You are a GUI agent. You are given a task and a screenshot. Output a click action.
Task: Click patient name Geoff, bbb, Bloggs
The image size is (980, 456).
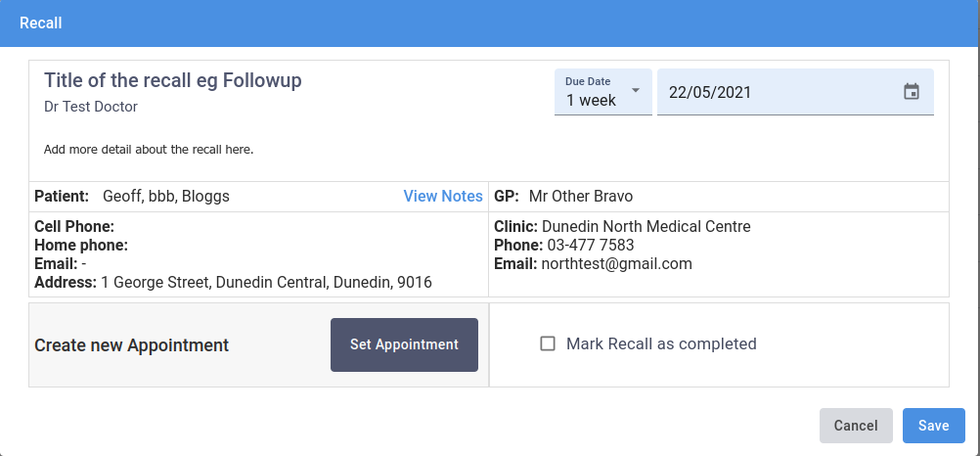[166, 196]
